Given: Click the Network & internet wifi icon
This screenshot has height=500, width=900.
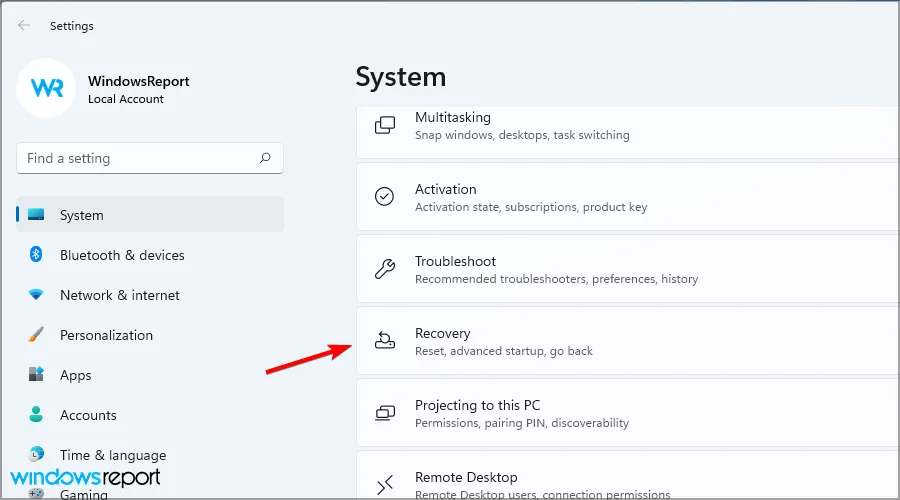Looking at the screenshot, I should 36,295.
